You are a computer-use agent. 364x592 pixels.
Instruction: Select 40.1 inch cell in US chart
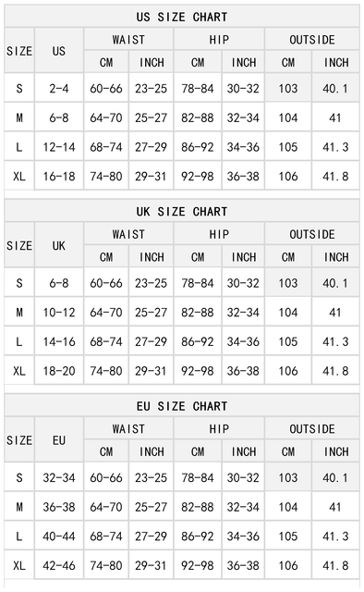335,89
